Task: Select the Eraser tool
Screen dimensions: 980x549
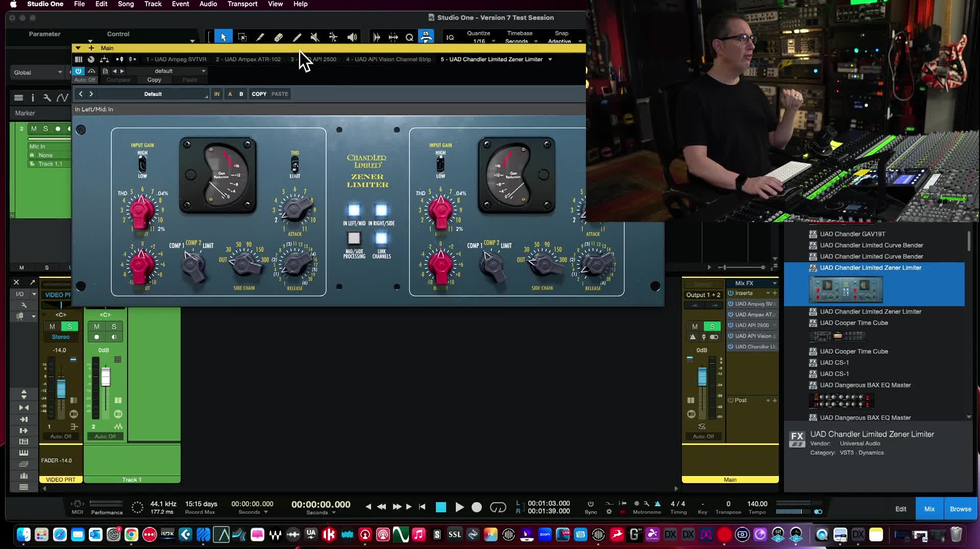Action: pyautogui.click(x=279, y=37)
